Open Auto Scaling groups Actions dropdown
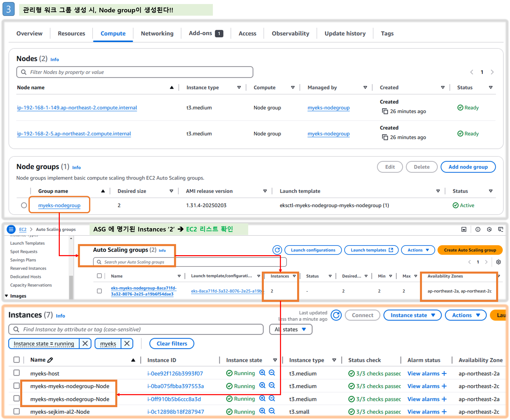This screenshot has width=510, height=420. (x=418, y=250)
